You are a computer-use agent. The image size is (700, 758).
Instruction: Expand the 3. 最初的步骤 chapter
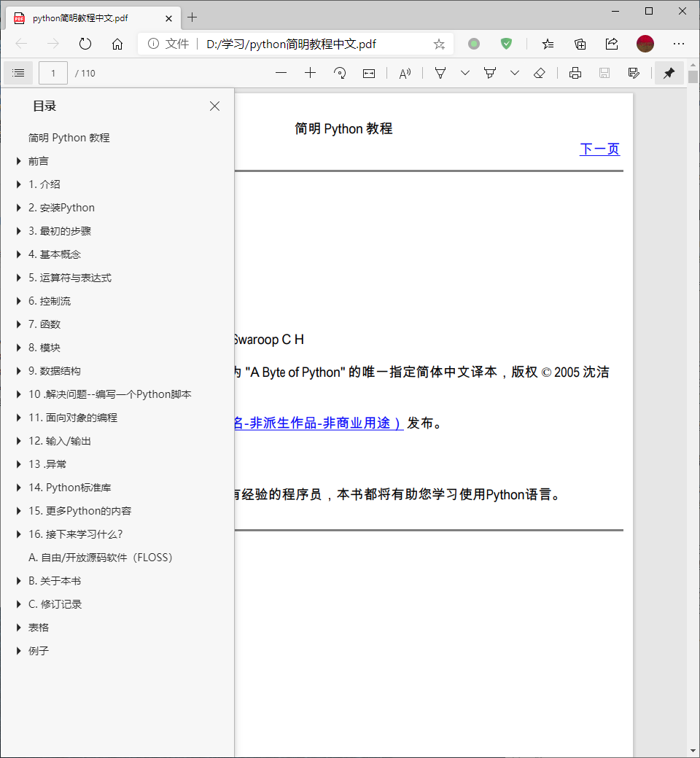coord(18,231)
